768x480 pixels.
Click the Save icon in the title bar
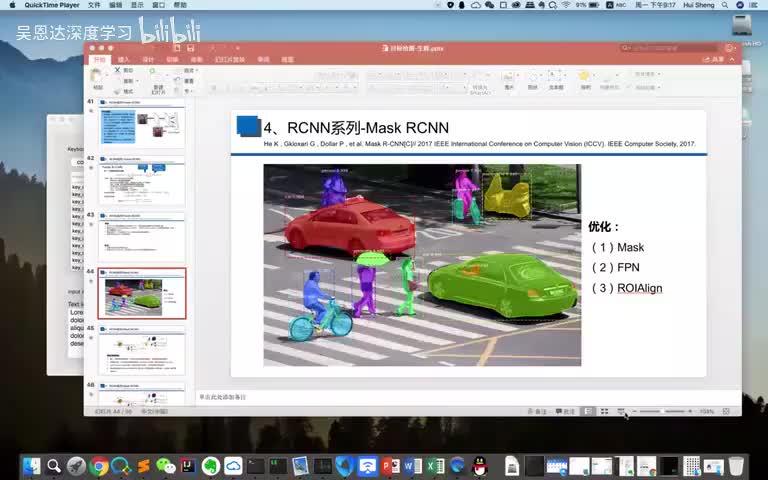(191, 48)
